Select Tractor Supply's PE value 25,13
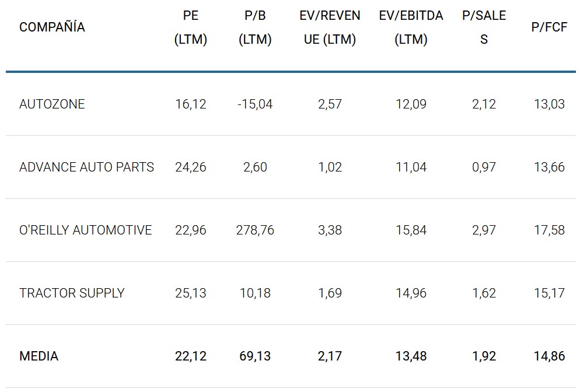This screenshot has width=580, height=392. pos(191,293)
